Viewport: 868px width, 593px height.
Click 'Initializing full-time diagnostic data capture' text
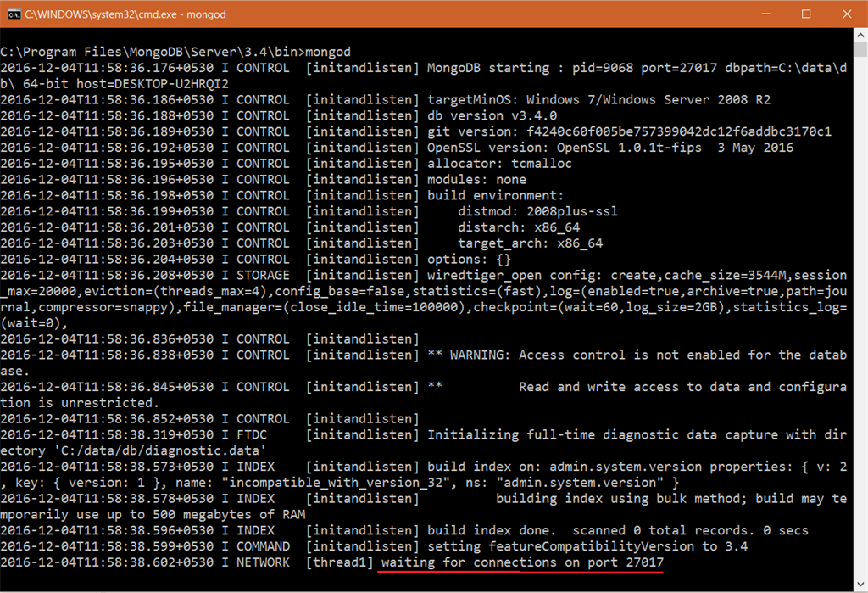[x=603, y=435]
